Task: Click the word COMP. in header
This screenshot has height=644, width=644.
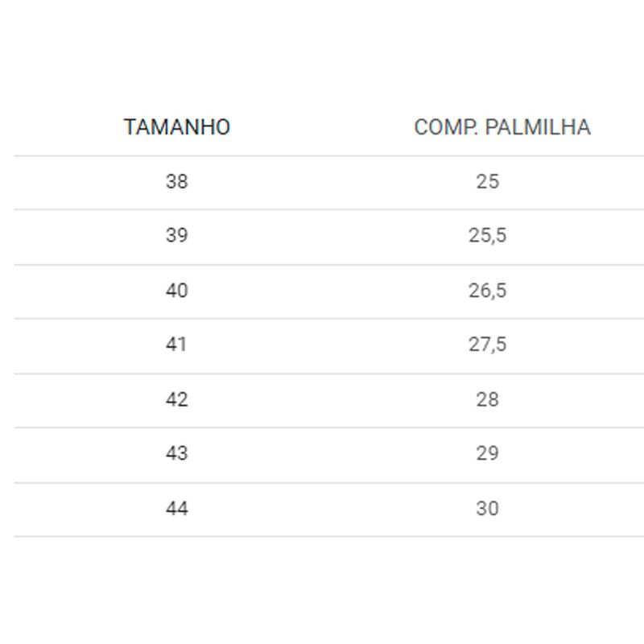Action: coord(446,127)
